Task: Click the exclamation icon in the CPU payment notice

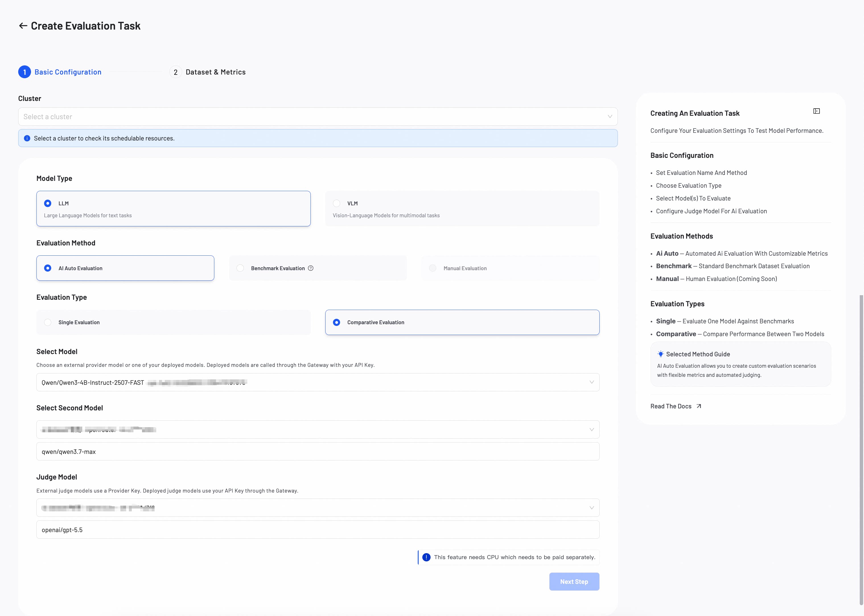Action: (x=427, y=557)
